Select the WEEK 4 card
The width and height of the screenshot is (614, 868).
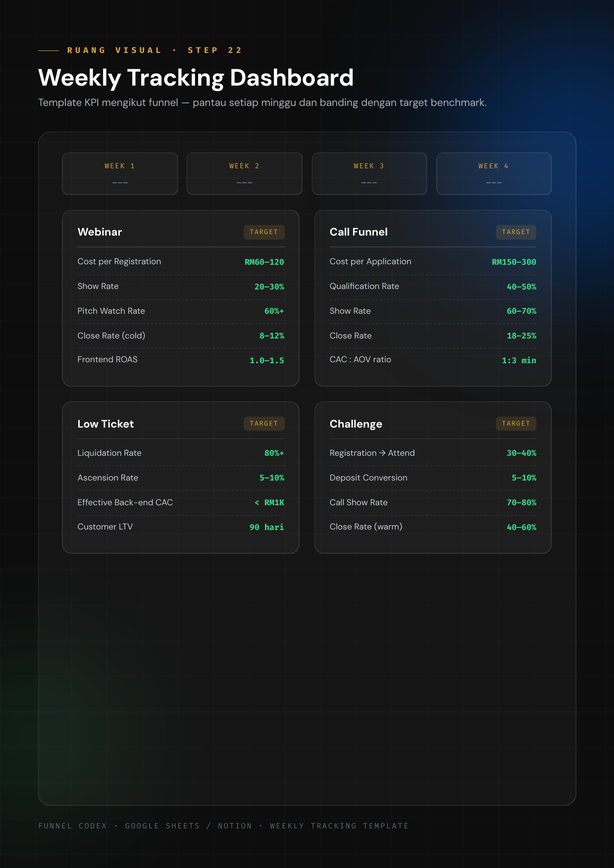(x=494, y=174)
